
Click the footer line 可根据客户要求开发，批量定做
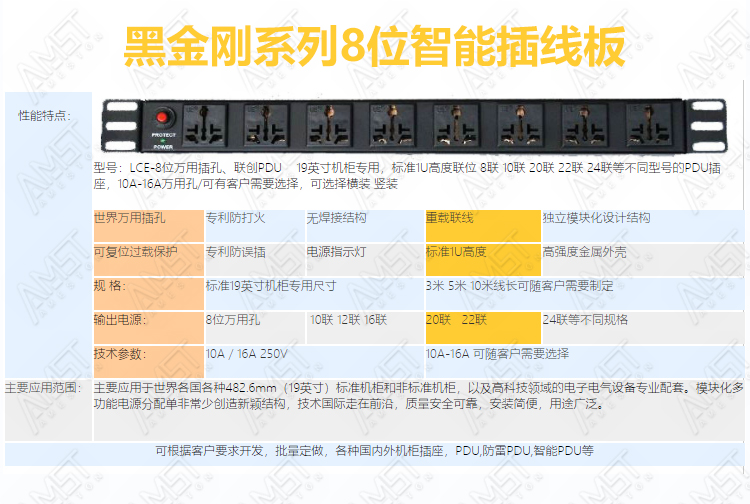coord(375,450)
